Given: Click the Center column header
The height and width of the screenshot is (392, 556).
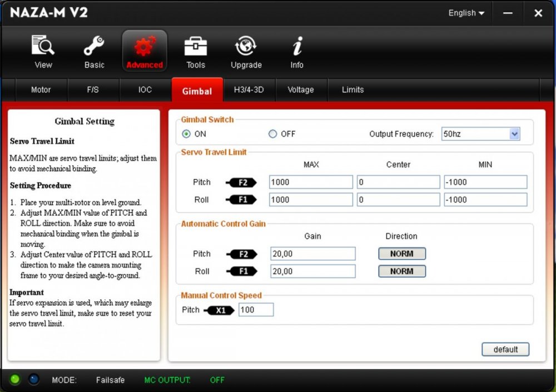Looking at the screenshot, I should pos(398,165).
